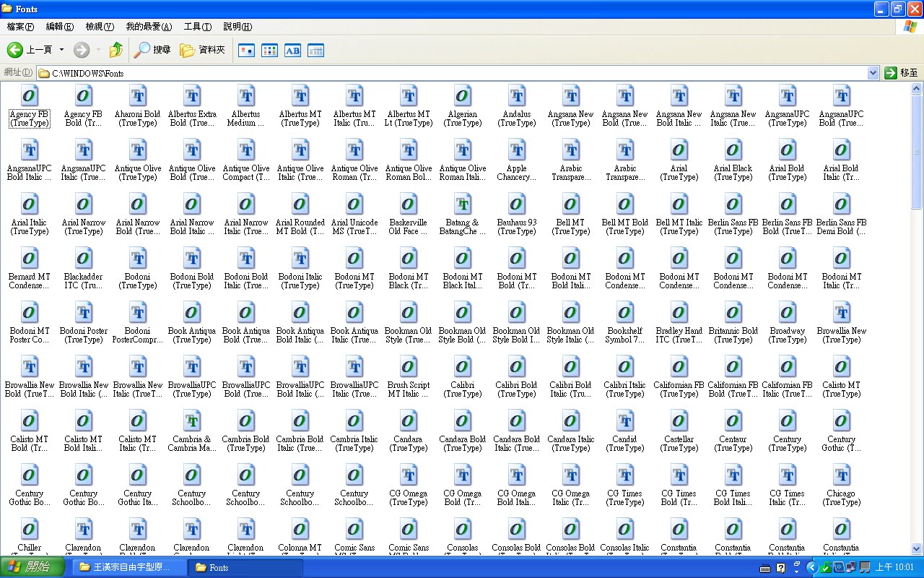Click the vertical scrollbar thumb
Image resolution: width=924 pixels, height=578 pixels.
pyautogui.click(x=918, y=152)
